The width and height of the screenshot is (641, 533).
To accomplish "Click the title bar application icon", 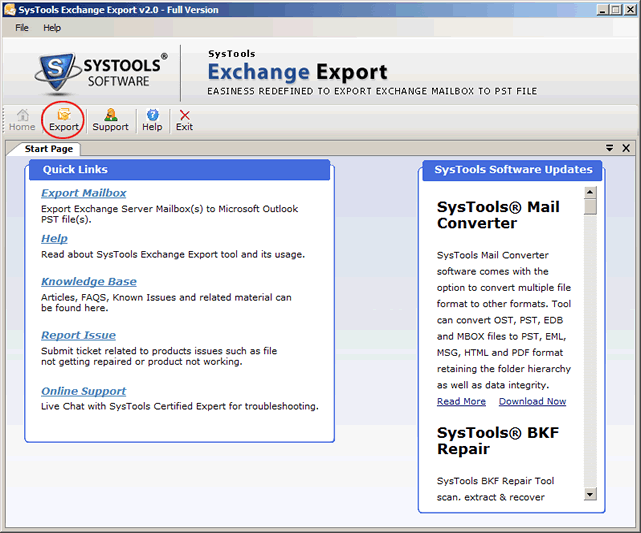I will (x=10, y=9).
